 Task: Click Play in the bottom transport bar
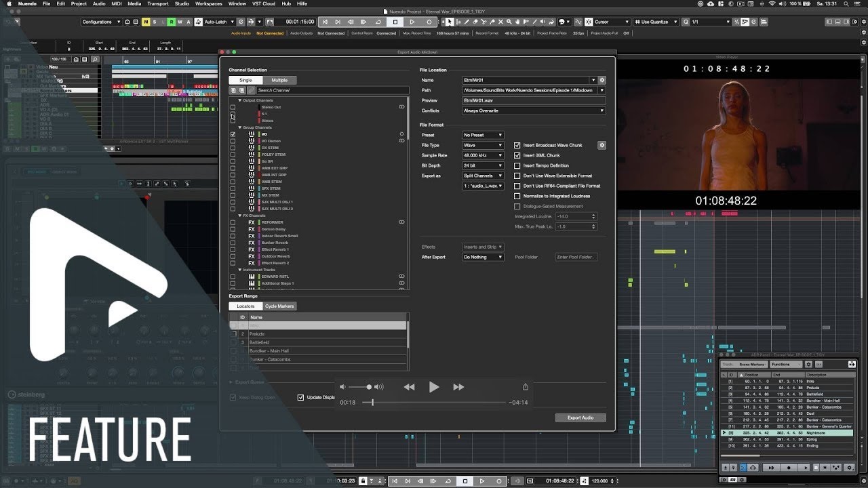[x=482, y=481]
